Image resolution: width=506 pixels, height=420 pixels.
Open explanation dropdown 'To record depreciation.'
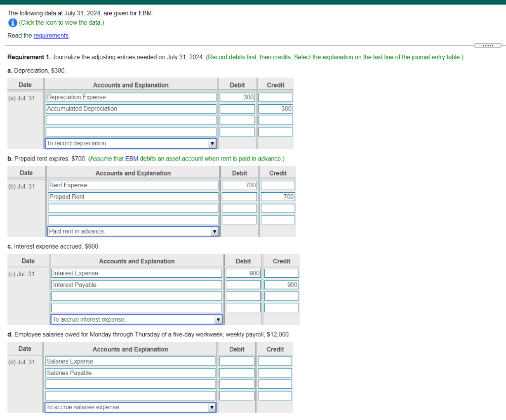(x=131, y=143)
